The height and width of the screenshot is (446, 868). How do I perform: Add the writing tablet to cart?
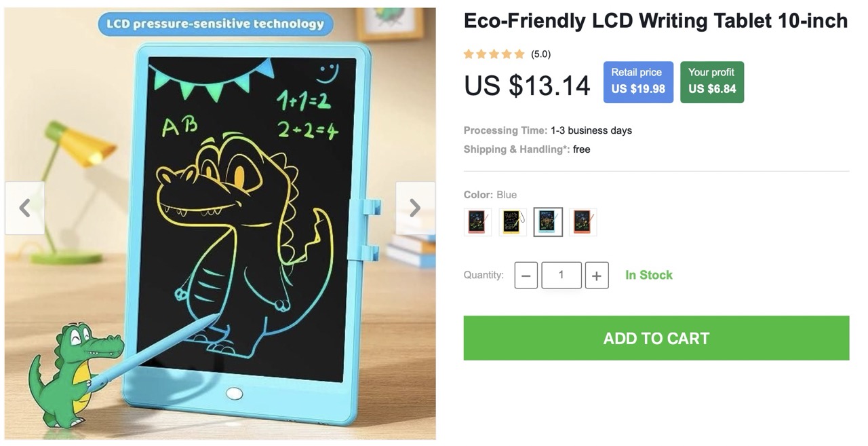[x=656, y=338]
